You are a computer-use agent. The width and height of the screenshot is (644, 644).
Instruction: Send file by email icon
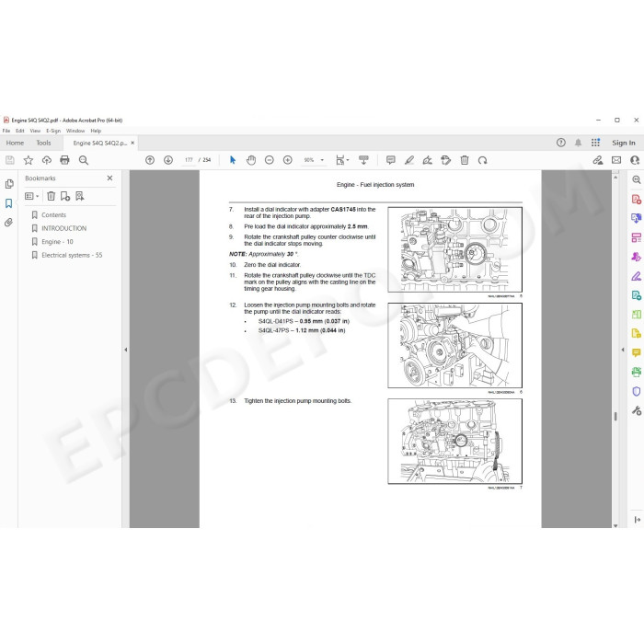[616, 160]
